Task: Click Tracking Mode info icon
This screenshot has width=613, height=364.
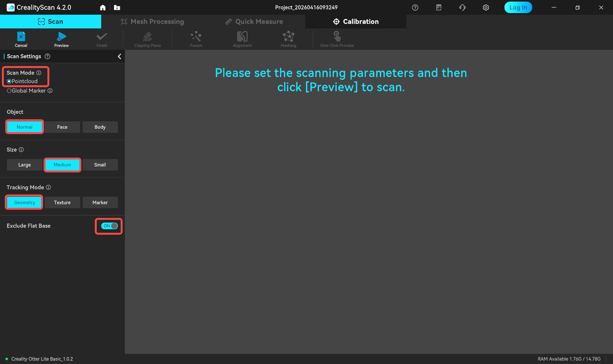Action: pyautogui.click(x=48, y=187)
